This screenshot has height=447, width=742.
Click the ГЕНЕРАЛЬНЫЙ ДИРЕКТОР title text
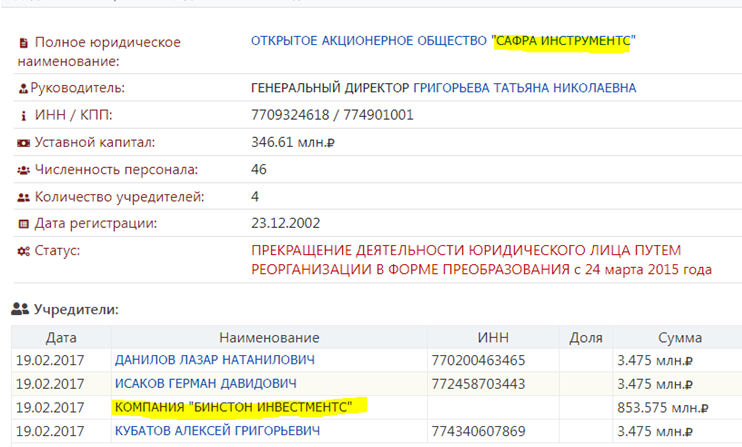click(x=330, y=88)
